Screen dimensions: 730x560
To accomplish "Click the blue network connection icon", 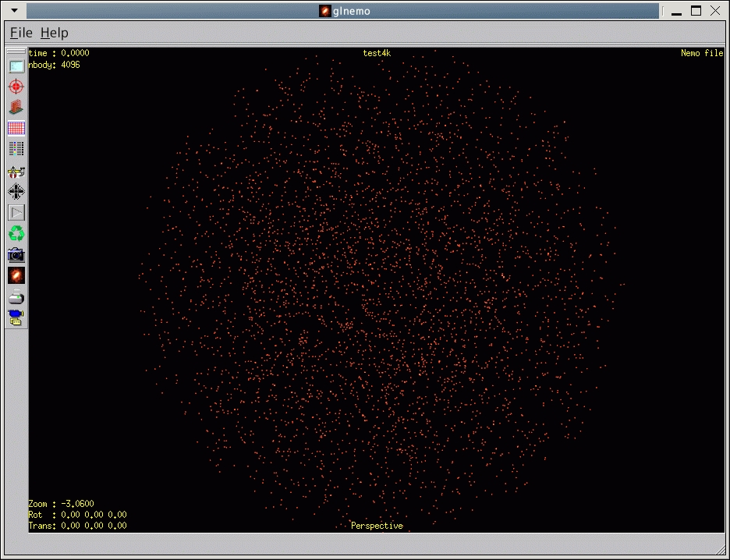I will point(16,317).
